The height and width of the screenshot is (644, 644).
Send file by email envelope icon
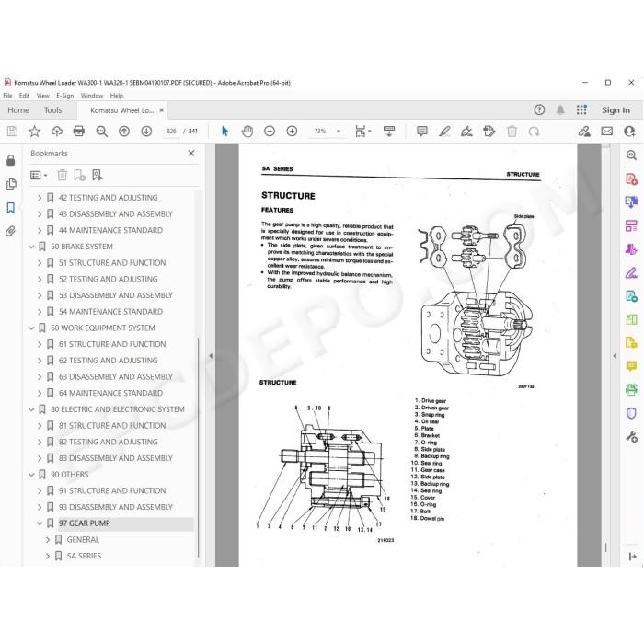tap(607, 132)
